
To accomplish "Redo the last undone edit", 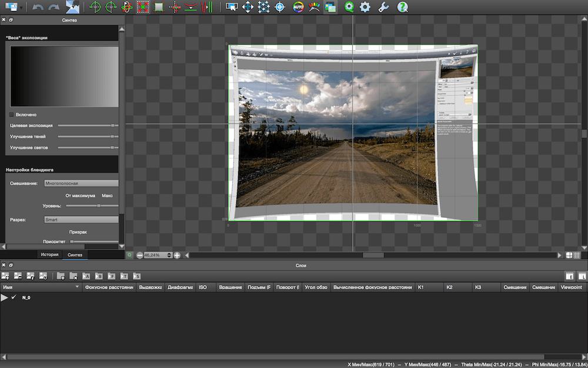I will tap(54, 6).
